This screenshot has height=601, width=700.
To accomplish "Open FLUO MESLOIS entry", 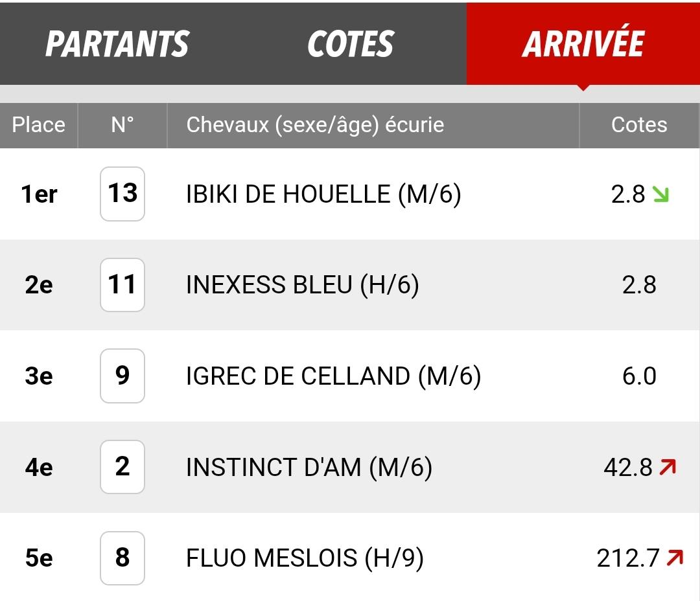I will click(x=305, y=558).
